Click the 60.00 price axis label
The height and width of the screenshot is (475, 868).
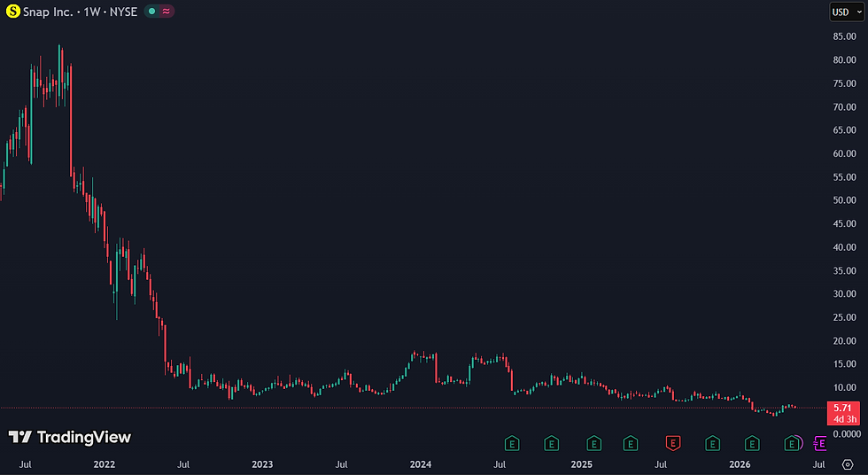click(845, 153)
